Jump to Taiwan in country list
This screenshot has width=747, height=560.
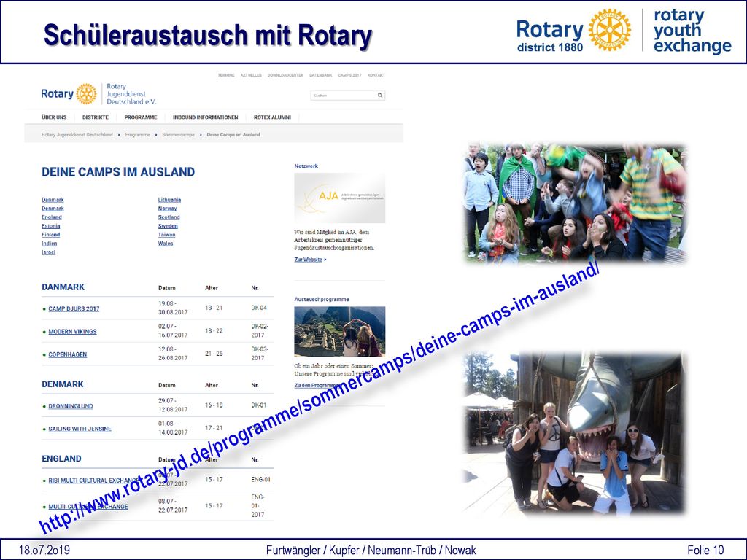pyautogui.click(x=167, y=235)
